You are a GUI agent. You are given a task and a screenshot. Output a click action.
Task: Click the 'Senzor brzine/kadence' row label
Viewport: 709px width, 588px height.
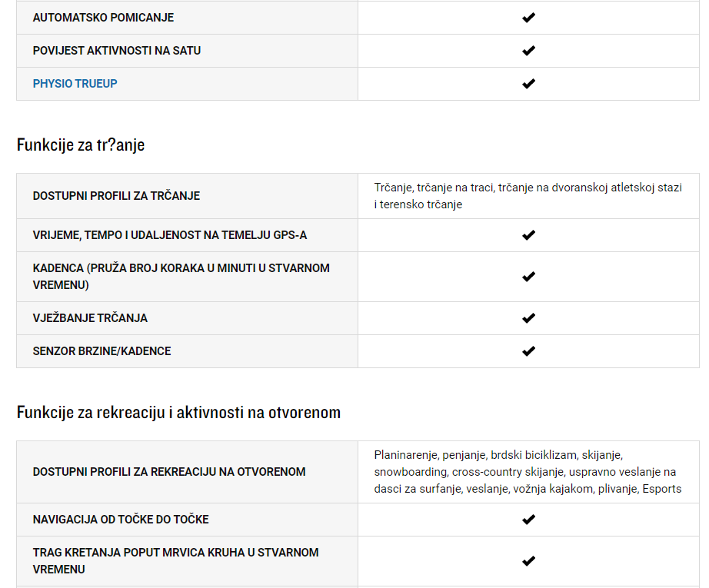pyautogui.click(x=102, y=351)
